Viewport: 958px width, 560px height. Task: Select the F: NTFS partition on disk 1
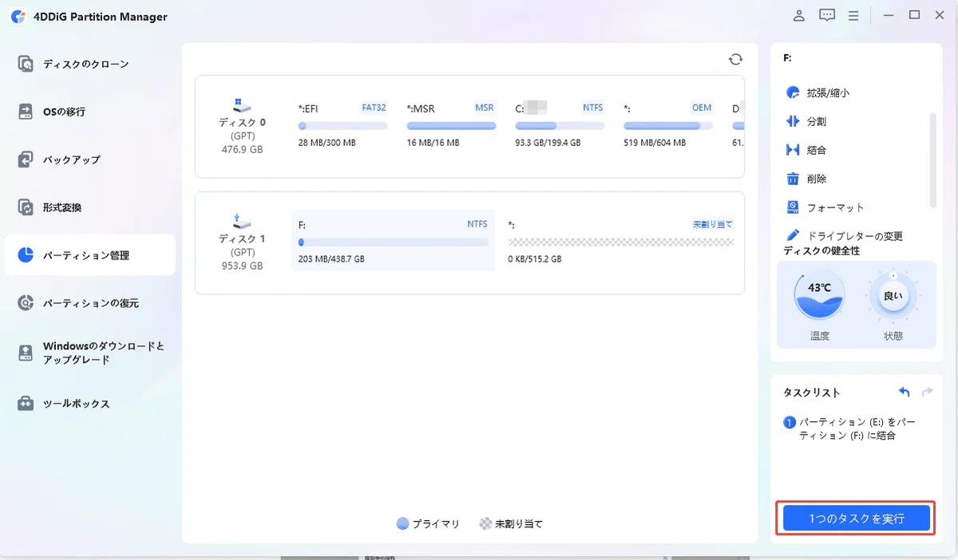[393, 241]
